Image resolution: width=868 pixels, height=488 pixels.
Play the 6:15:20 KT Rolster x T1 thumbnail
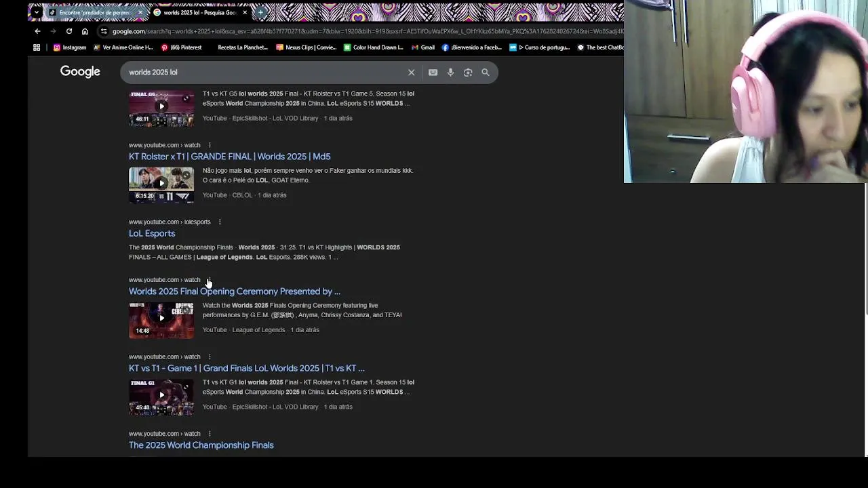click(161, 185)
